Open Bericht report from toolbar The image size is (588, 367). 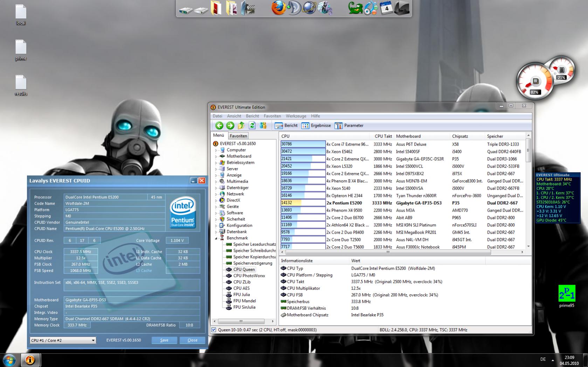click(286, 126)
